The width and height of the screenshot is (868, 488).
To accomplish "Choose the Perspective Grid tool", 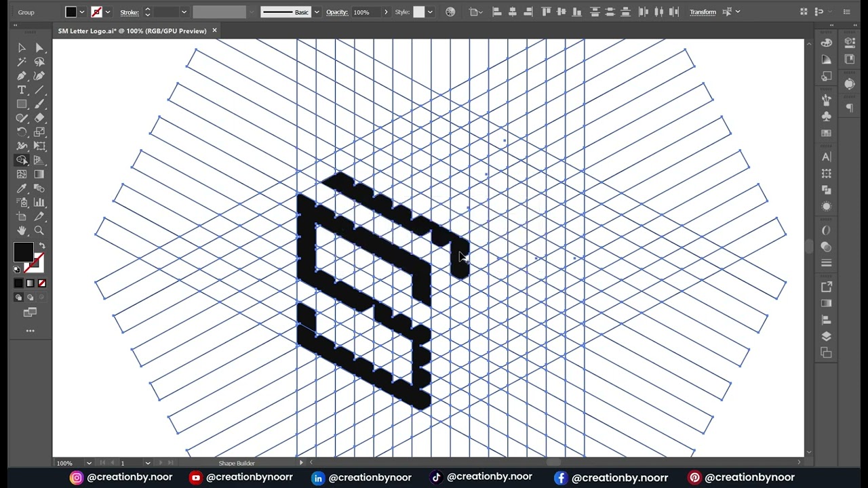I will pyautogui.click(x=39, y=161).
